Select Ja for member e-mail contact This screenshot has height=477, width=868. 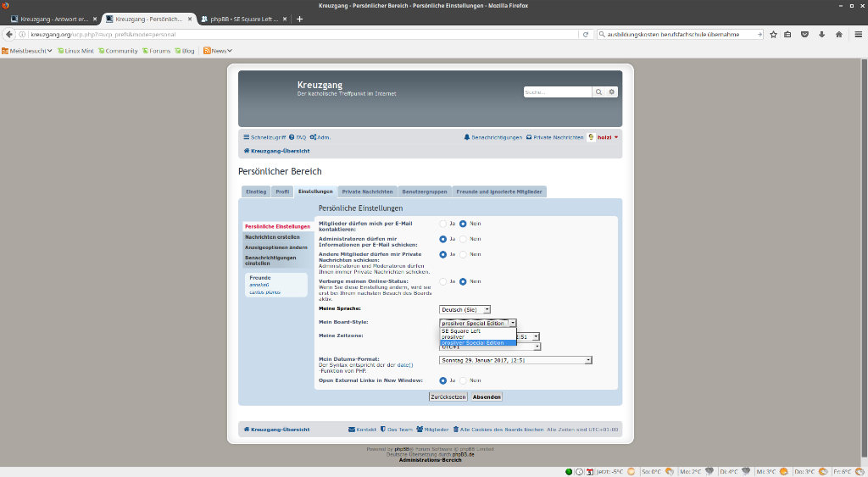click(442, 224)
